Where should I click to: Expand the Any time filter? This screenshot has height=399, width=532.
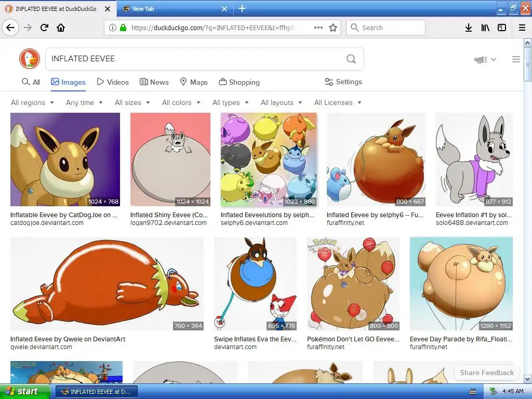(84, 102)
